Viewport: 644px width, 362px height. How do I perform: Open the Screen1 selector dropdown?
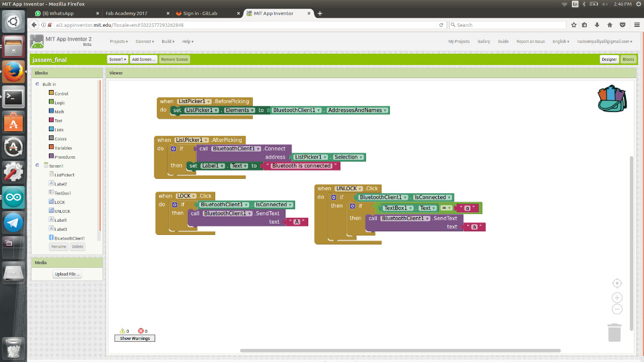point(117,59)
